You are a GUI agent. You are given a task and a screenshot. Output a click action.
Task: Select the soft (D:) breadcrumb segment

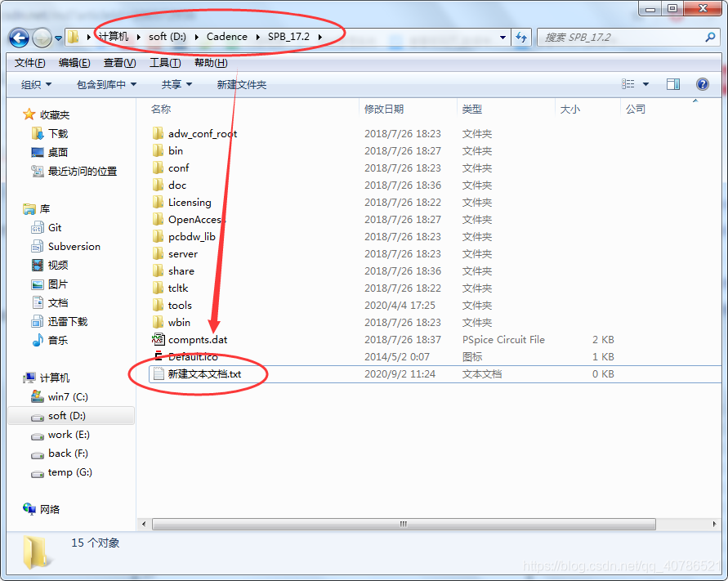167,37
